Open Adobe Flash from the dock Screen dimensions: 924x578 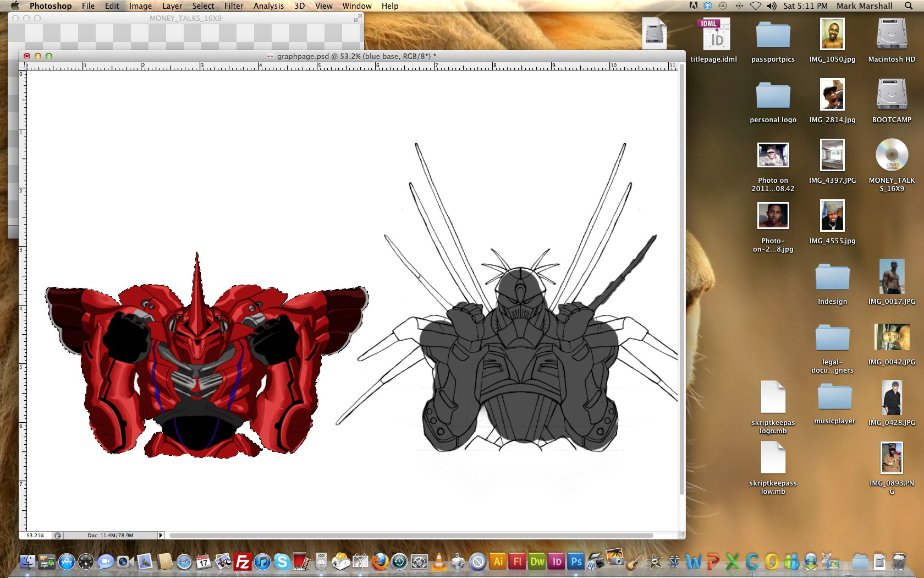[518, 561]
